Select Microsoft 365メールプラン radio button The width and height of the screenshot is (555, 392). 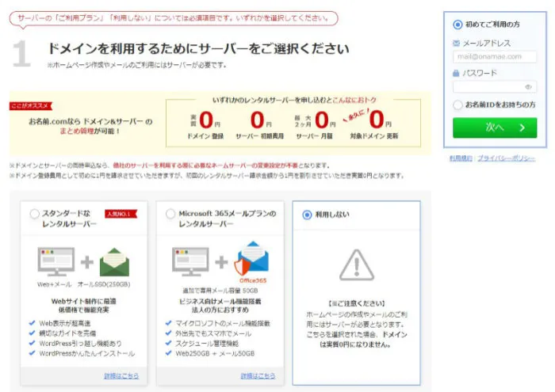click(x=170, y=214)
